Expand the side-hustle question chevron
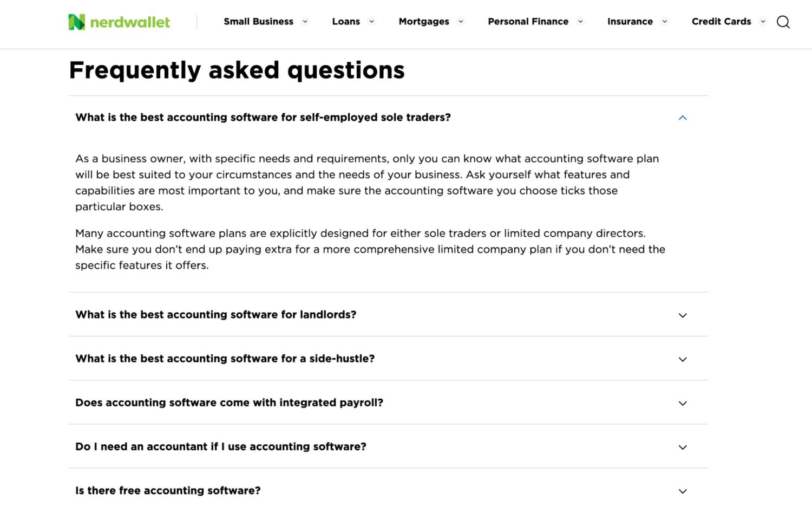Viewport: 812px width, 506px height. click(683, 359)
